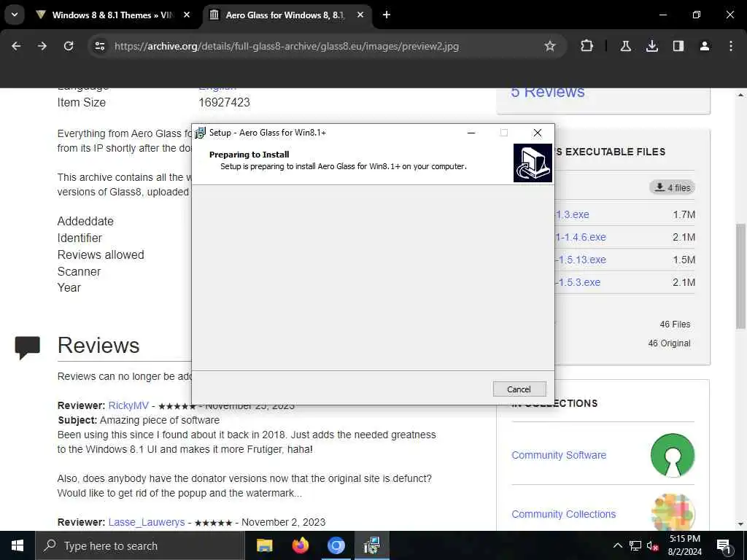Click the network status tray icon
Viewport: 747px width, 560px height.
(635, 545)
